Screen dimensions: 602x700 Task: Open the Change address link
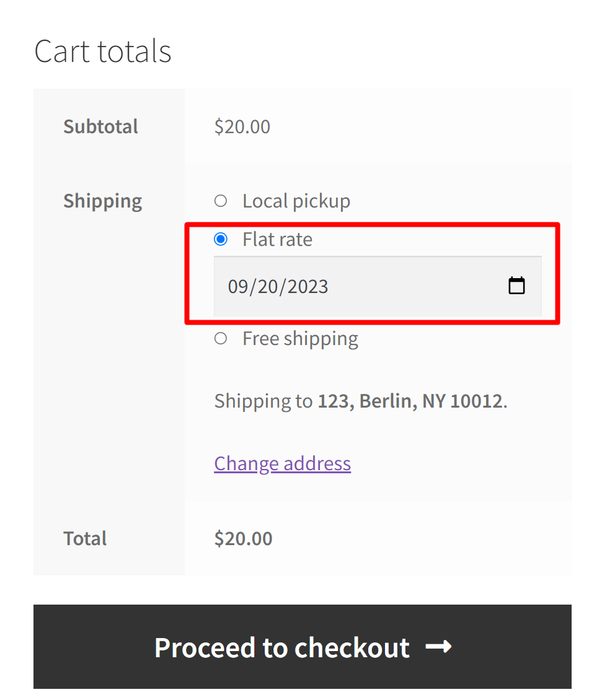coord(282,463)
